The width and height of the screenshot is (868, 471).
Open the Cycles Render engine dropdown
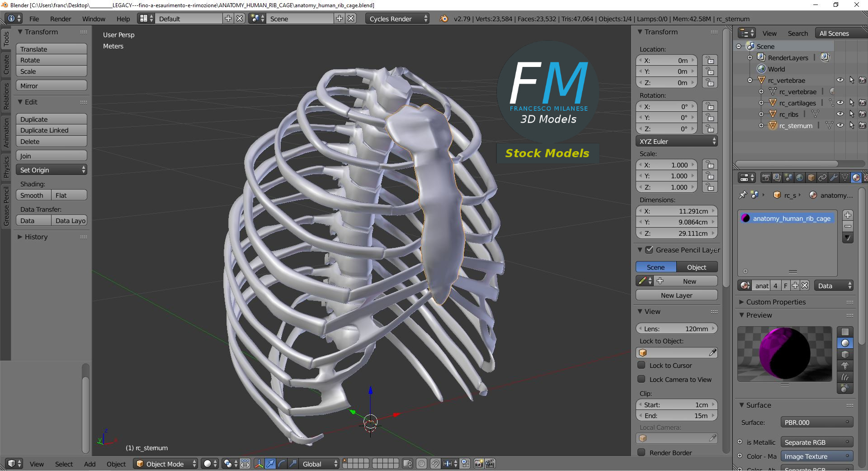(397, 19)
